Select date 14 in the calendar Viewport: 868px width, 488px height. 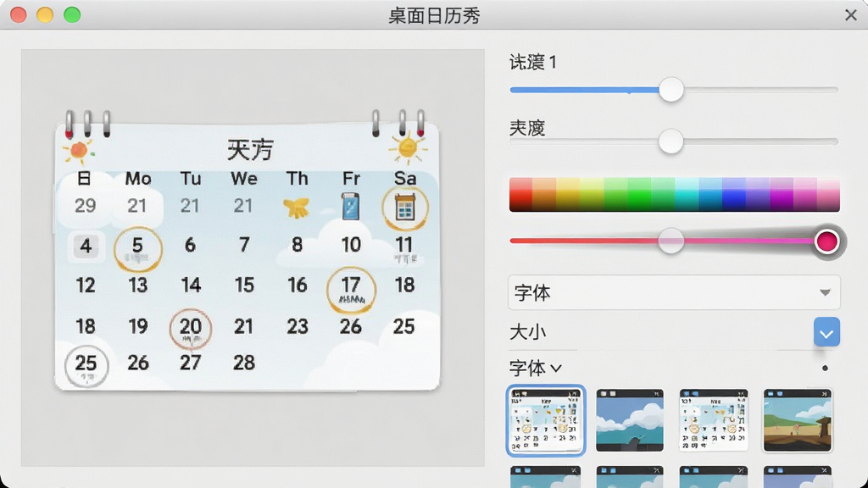[x=191, y=286]
